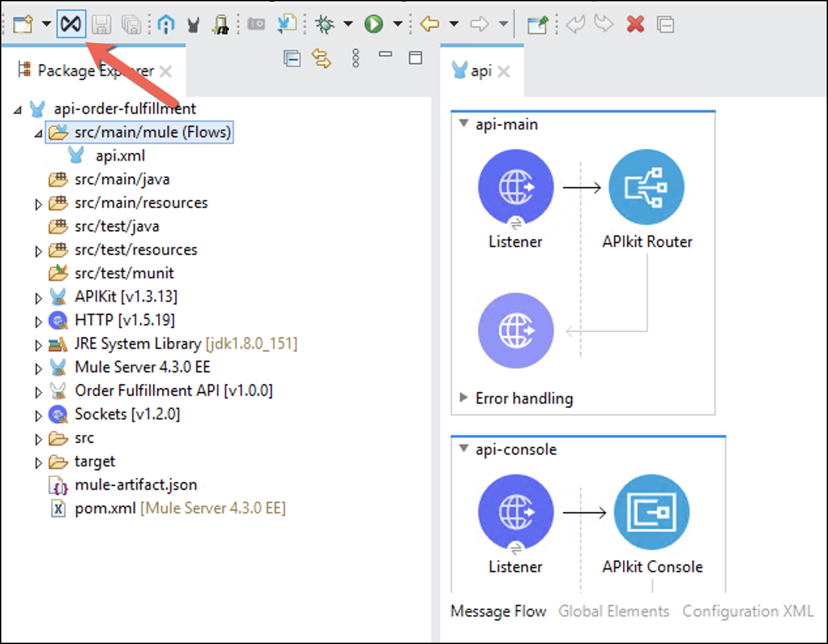Expand the HTTP [v1.5.19] library

[39, 322]
